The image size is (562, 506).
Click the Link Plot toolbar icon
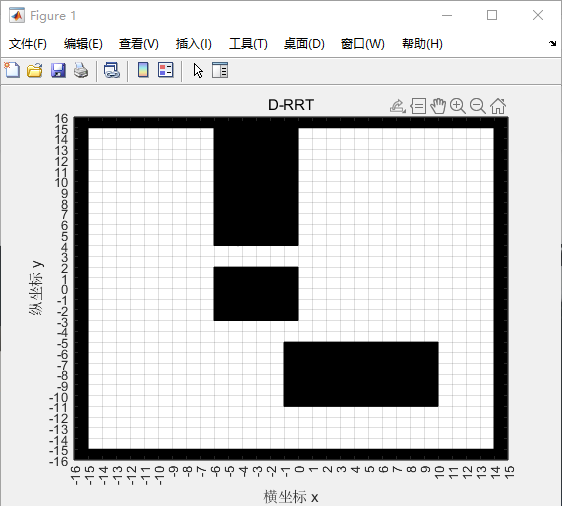coord(111,70)
